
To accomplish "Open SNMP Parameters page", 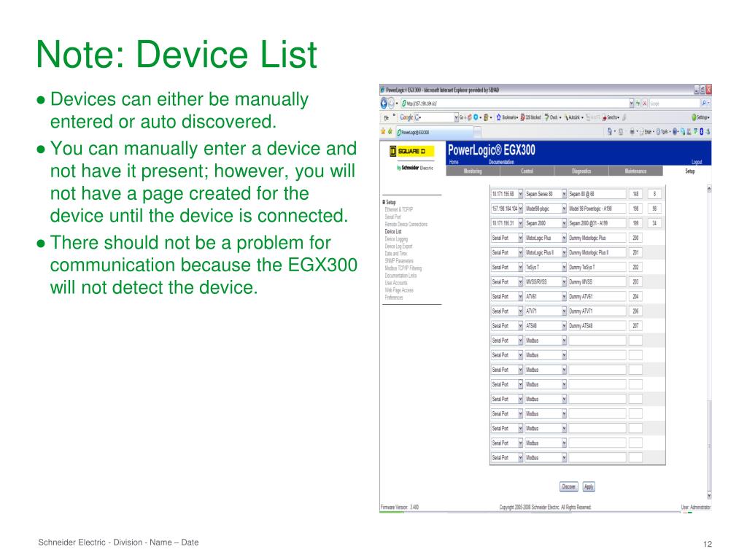I will coord(399,261).
